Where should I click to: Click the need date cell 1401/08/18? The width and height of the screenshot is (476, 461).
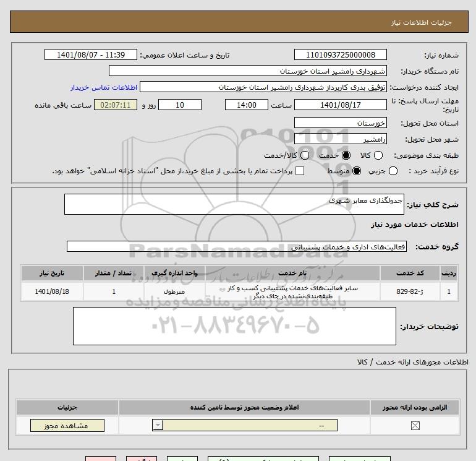pyautogui.click(x=52, y=291)
